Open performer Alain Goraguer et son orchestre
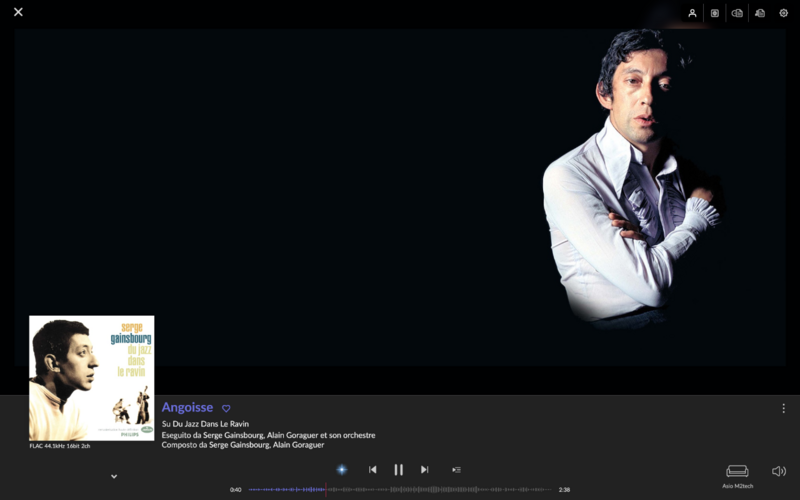The width and height of the screenshot is (800, 500). (x=322, y=435)
